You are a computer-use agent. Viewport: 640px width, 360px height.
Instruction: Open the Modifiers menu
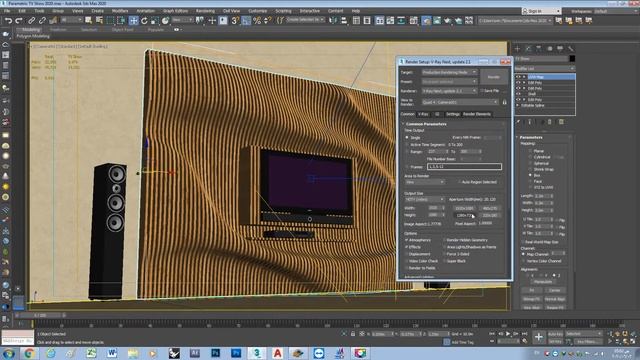tap(120, 11)
